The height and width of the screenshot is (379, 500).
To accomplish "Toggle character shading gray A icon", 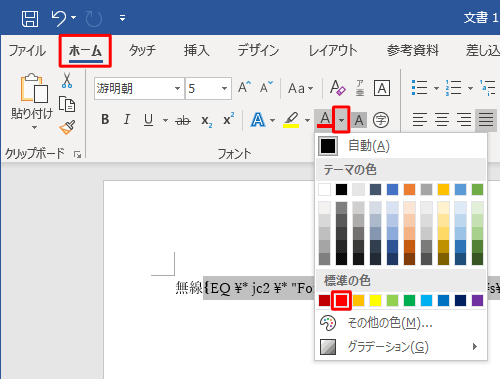I will (359, 120).
